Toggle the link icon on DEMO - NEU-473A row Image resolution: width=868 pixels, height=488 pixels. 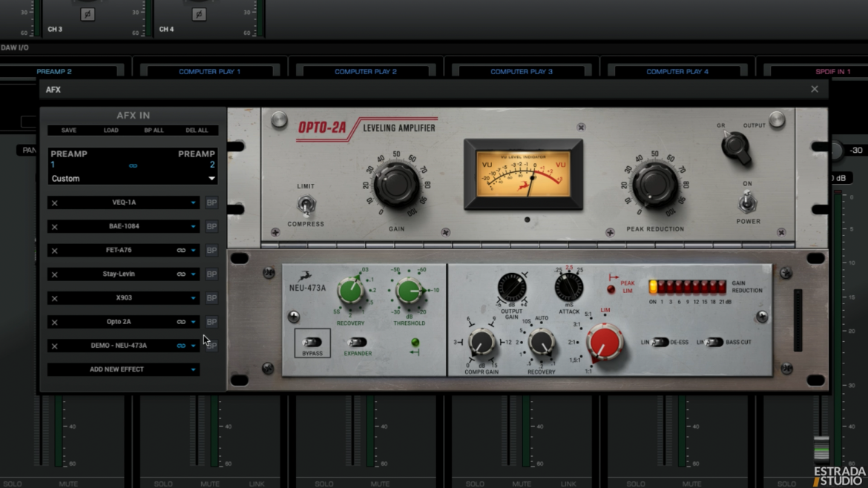[181, 346]
